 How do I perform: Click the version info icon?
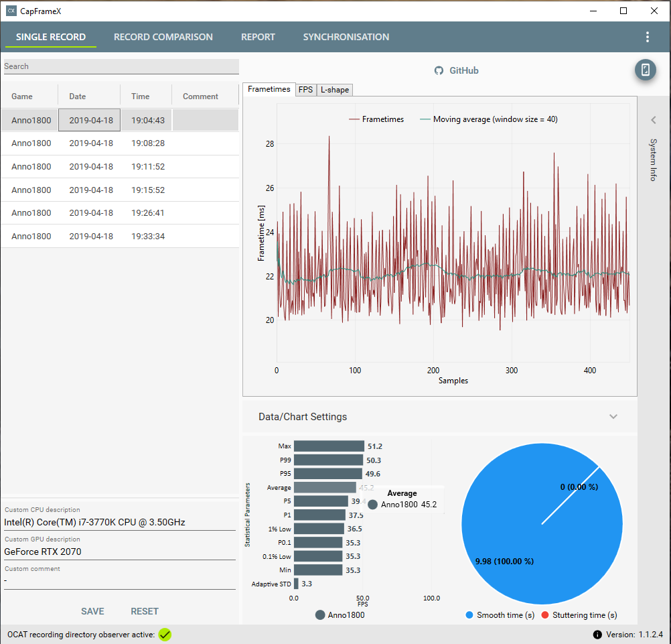point(597,635)
